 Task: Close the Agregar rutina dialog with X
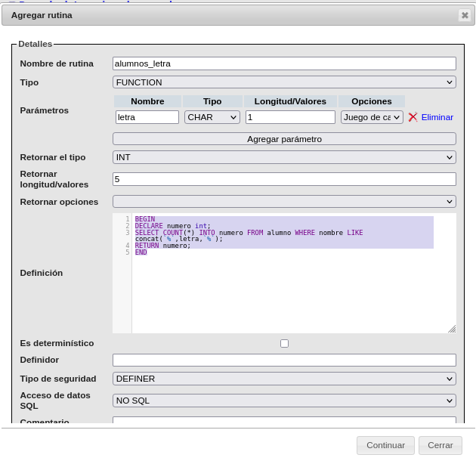pyautogui.click(x=464, y=15)
